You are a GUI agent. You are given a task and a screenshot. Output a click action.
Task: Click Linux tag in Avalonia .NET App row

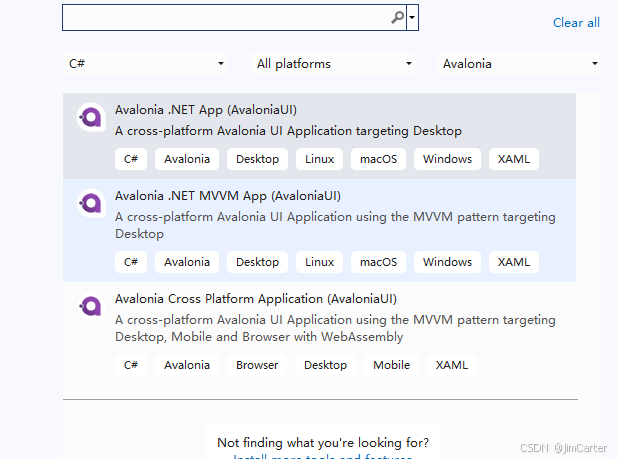[320, 159]
